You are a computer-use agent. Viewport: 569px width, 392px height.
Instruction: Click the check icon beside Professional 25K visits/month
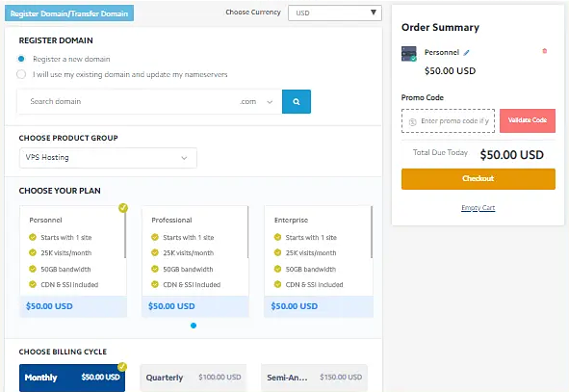tap(155, 252)
